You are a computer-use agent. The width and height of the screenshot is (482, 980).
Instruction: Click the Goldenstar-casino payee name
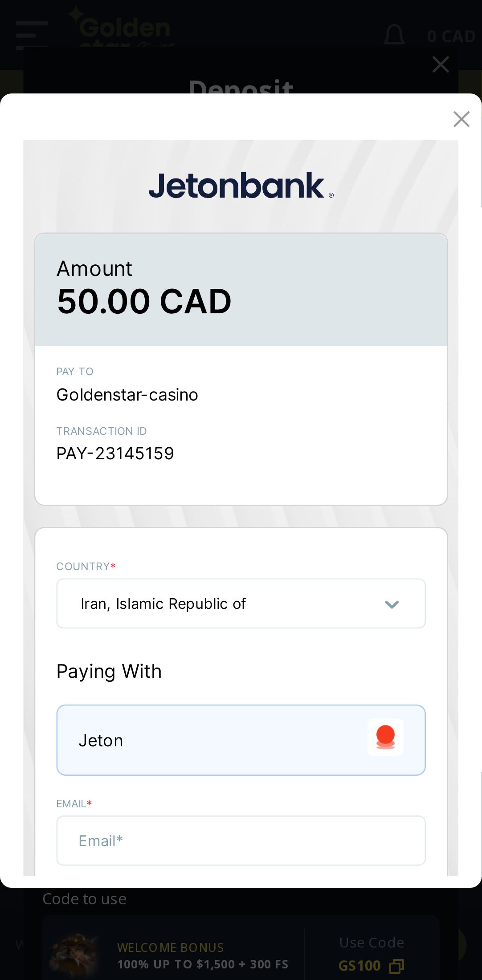pyautogui.click(x=127, y=395)
